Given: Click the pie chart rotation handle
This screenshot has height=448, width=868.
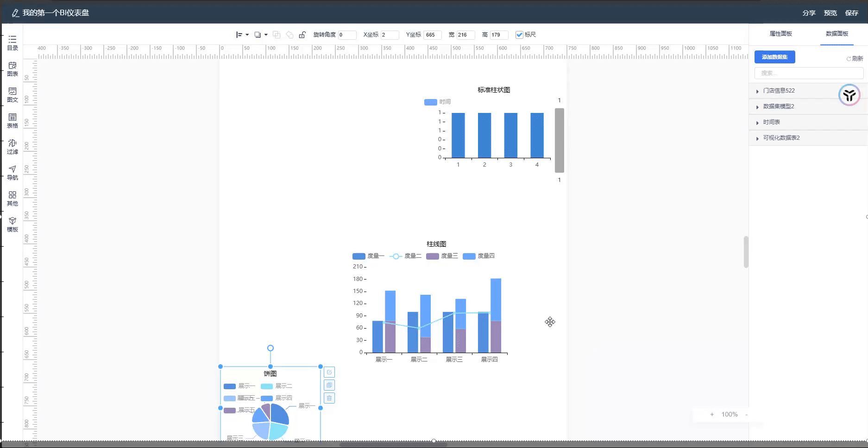Looking at the screenshot, I should point(270,348).
